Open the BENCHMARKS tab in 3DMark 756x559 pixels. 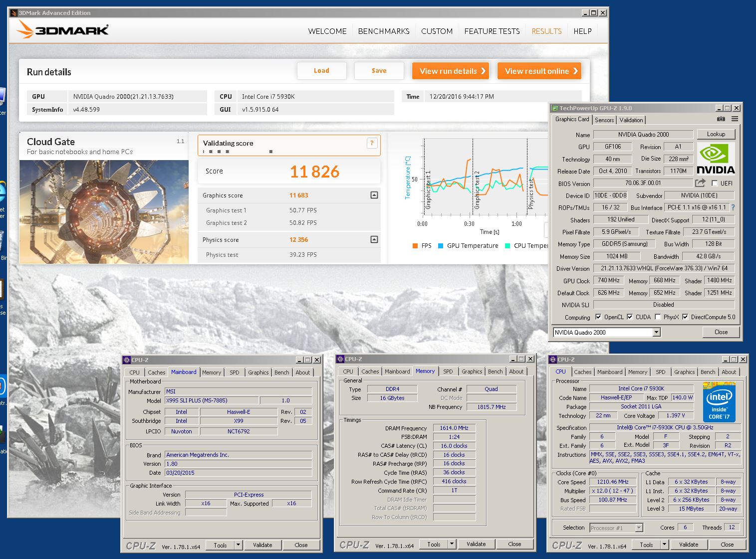coord(384,31)
